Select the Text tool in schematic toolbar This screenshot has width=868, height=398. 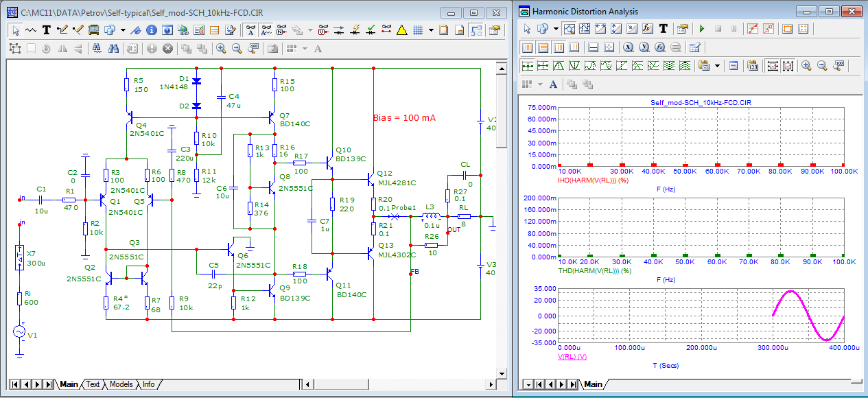[x=47, y=30]
